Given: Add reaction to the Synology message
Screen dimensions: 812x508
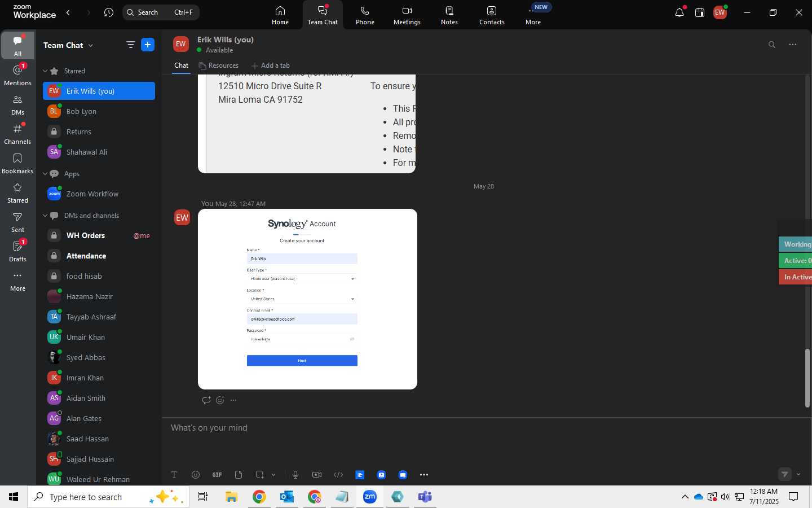Looking at the screenshot, I should [x=220, y=400].
